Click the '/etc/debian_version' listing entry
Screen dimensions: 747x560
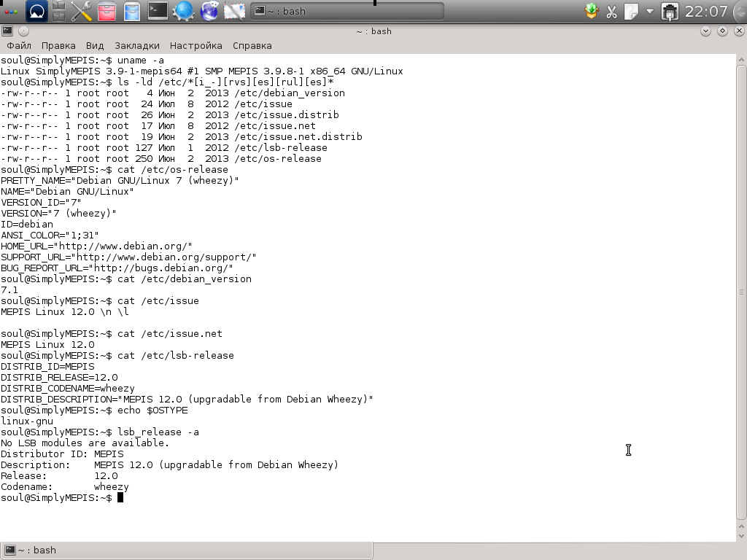(290, 93)
